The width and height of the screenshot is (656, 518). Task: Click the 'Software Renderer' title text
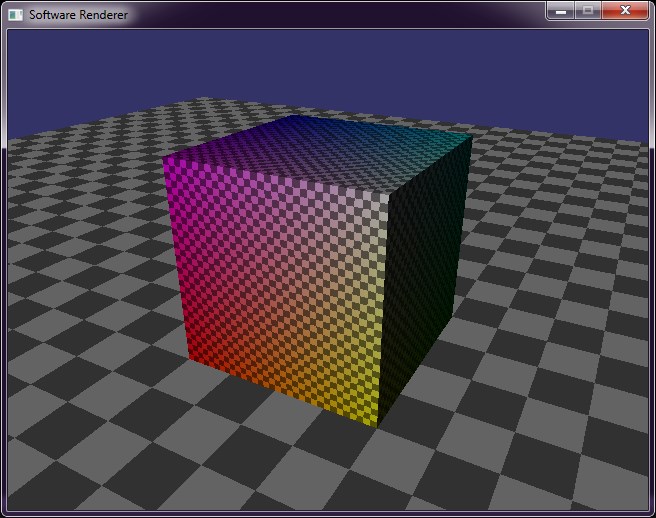(78, 15)
